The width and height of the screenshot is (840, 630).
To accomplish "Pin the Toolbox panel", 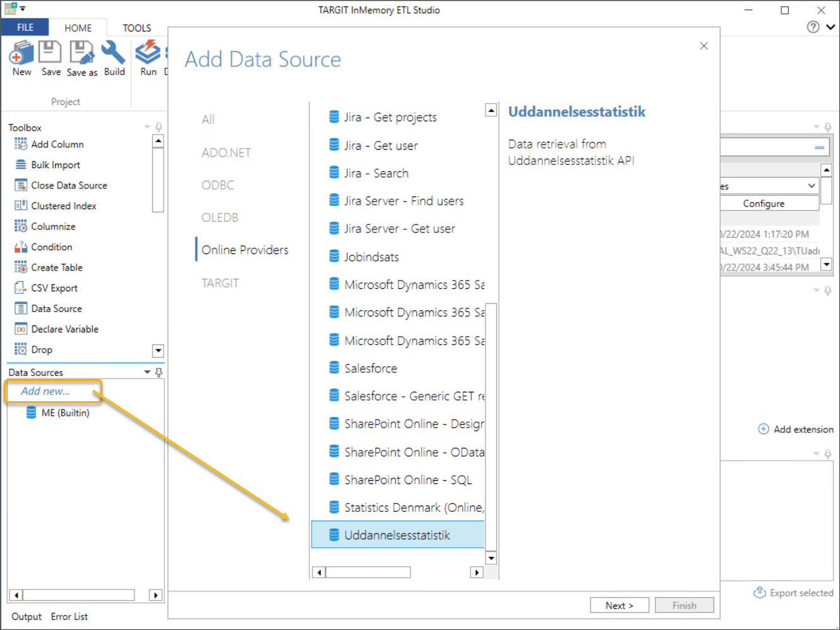I will pyautogui.click(x=159, y=127).
